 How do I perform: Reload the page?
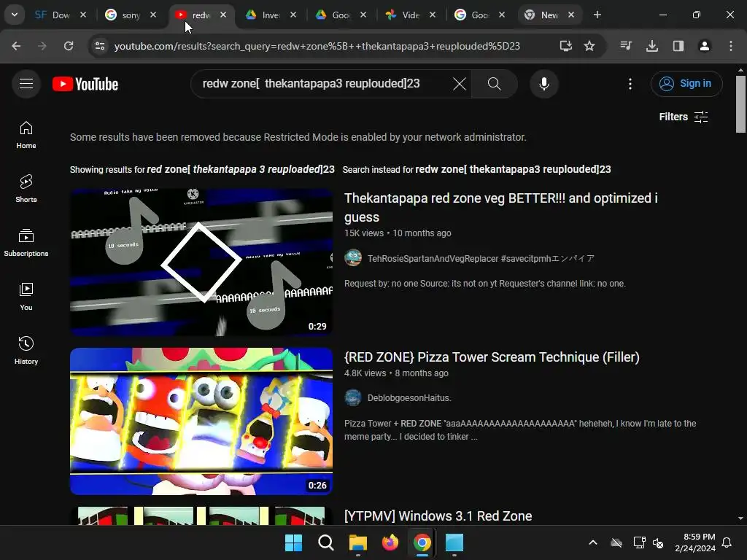pos(69,46)
